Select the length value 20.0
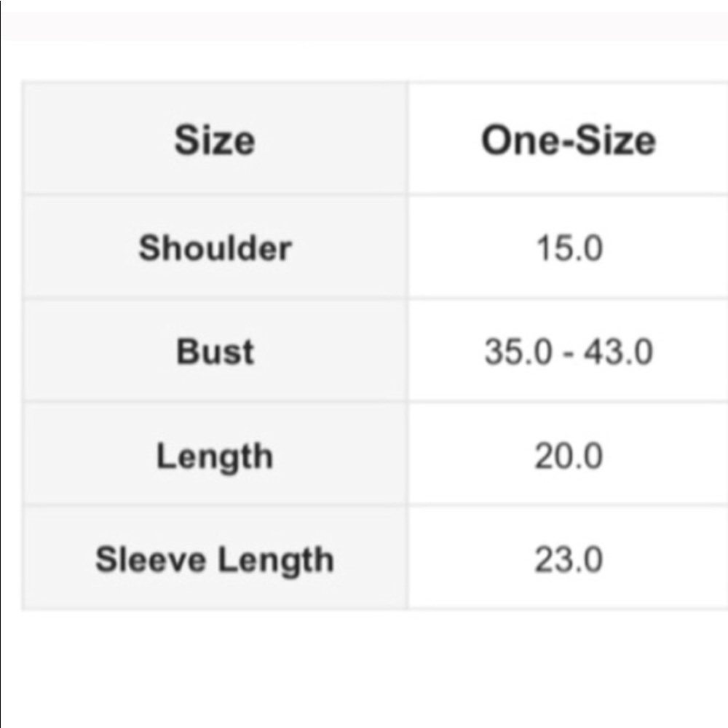The width and height of the screenshot is (728, 728). [569, 457]
